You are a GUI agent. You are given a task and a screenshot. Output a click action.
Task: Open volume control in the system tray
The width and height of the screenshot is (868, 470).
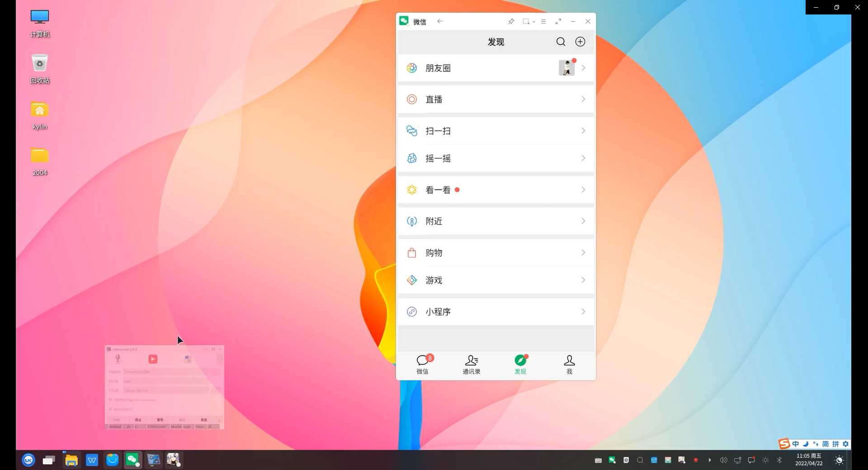pos(724,460)
